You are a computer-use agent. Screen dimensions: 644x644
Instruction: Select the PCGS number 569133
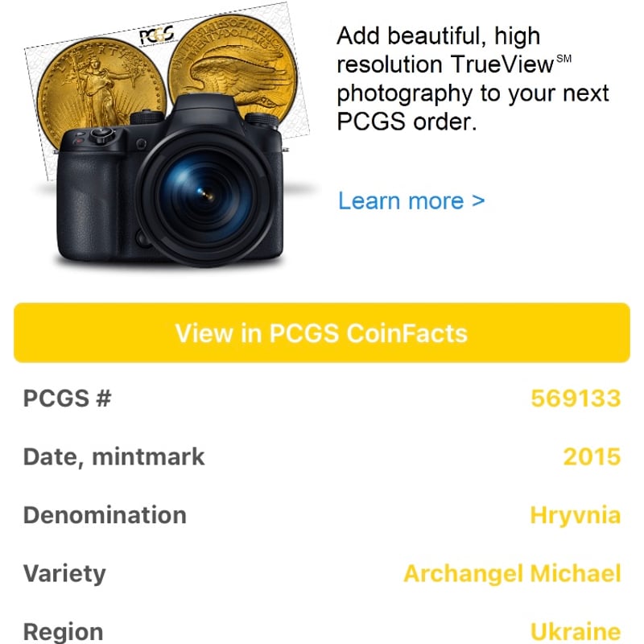[576, 398]
